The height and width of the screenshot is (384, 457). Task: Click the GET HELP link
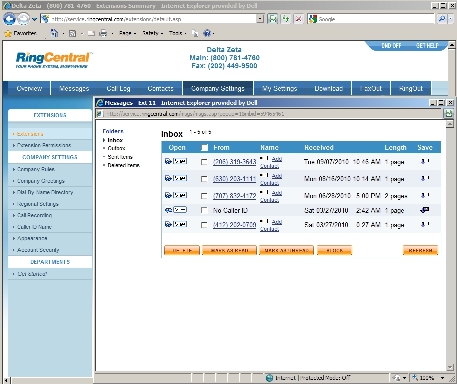[427, 46]
